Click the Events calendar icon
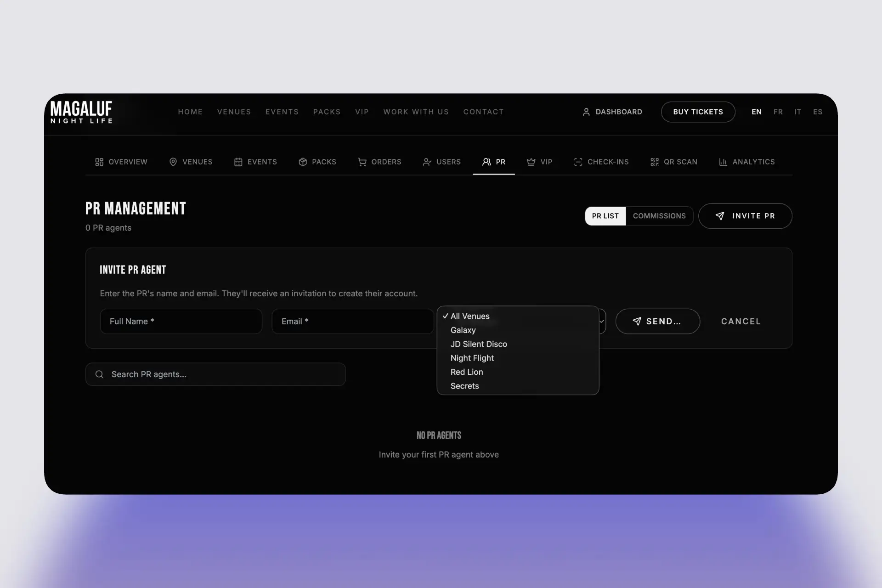The width and height of the screenshot is (882, 588). 238,162
